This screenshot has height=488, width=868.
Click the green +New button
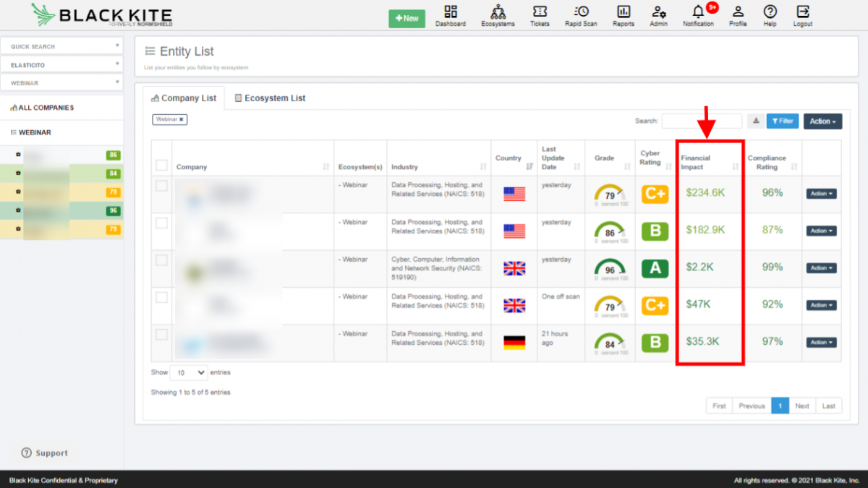click(x=407, y=18)
